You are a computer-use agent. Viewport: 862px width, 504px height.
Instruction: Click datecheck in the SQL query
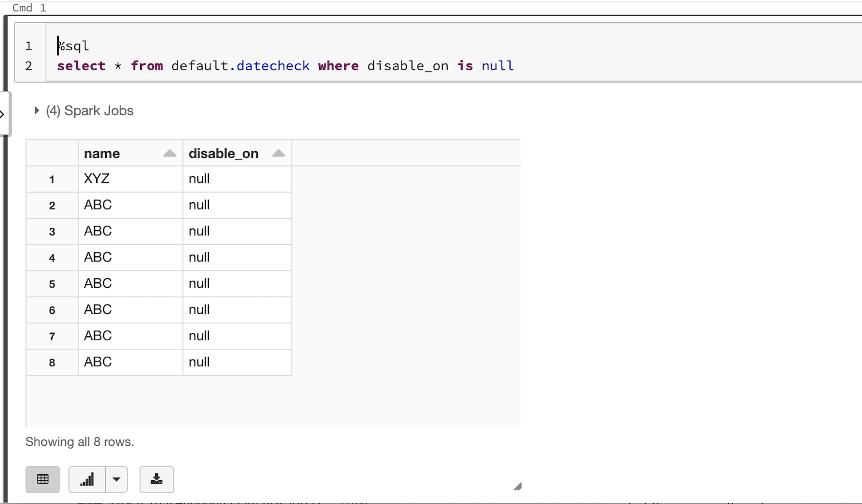pyautogui.click(x=272, y=66)
